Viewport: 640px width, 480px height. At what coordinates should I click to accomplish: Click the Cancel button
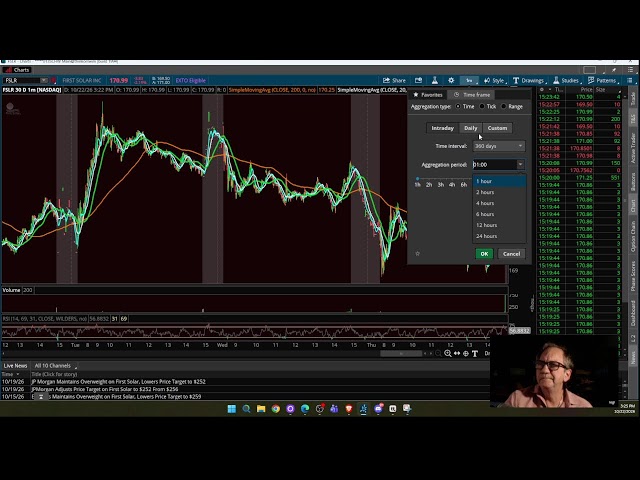[511, 254]
